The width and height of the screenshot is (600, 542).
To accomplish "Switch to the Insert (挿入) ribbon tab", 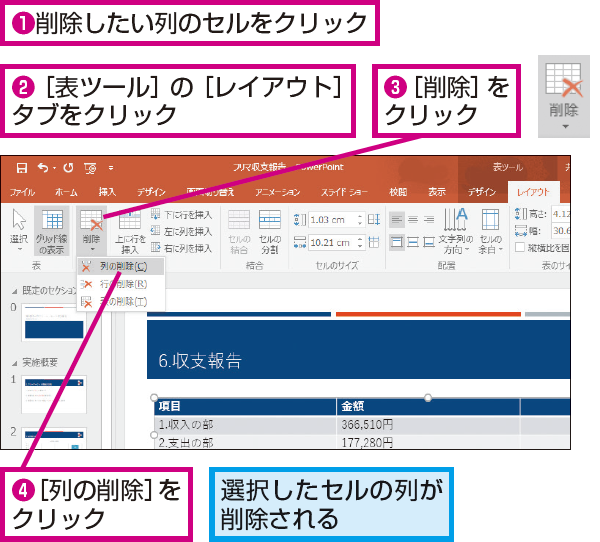I will (x=107, y=192).
